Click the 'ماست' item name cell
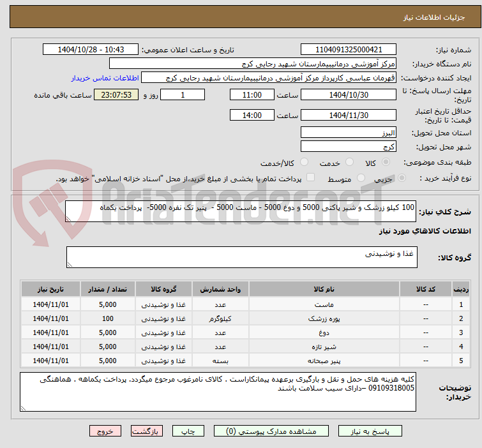 tap(324, 304)
